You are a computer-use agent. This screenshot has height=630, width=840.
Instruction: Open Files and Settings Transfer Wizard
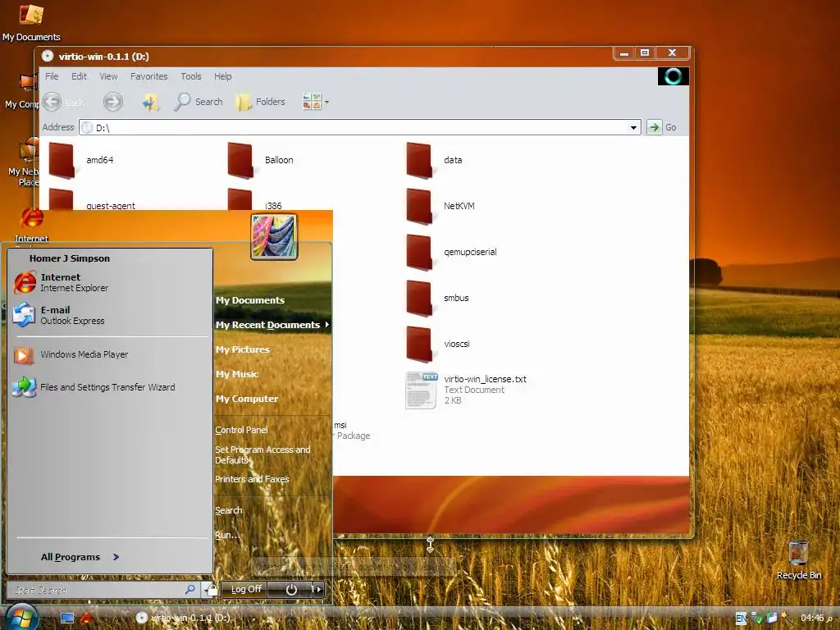tap(109, 387)
